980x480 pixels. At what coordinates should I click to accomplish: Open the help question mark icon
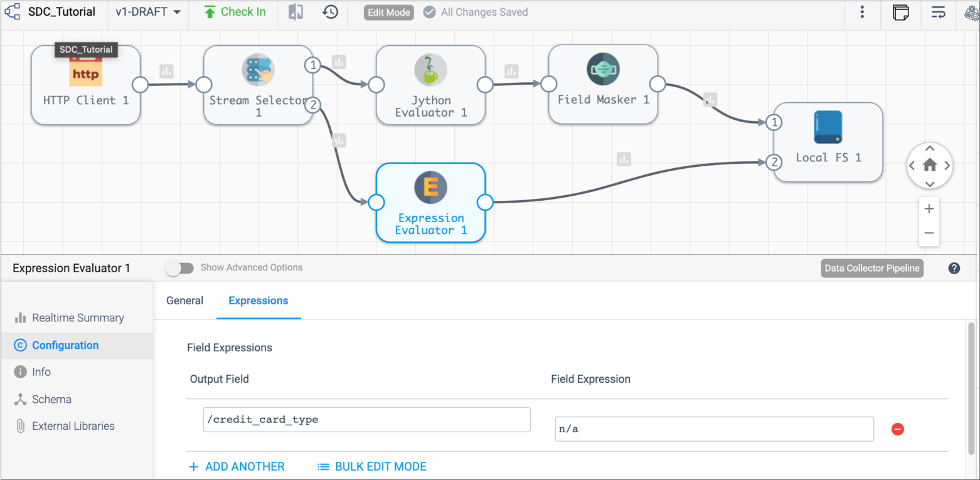(x=954, y=269)
